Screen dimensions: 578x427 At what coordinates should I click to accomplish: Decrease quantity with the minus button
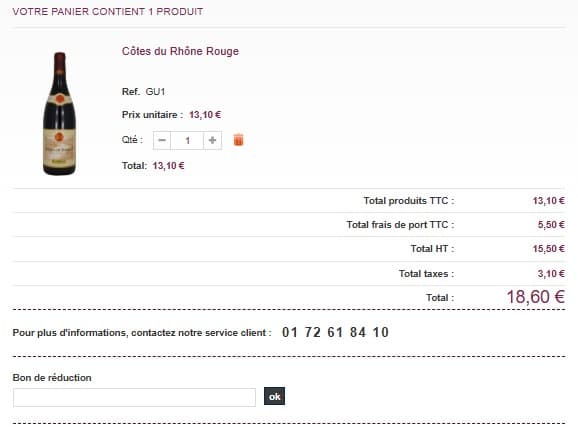pyautogui.click(x=162, y=140)
